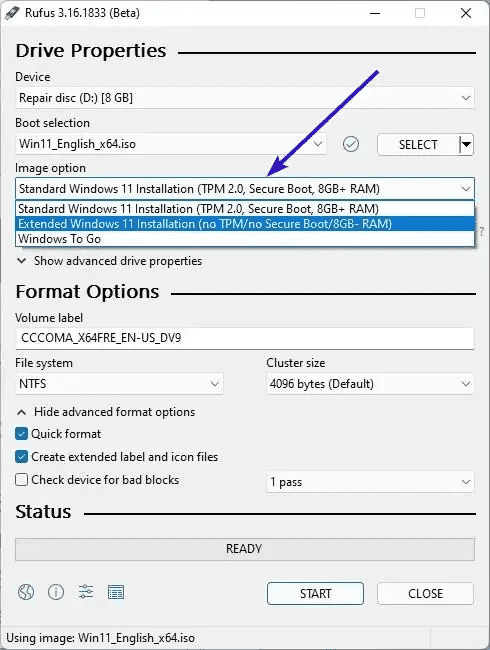Collapse Hide advanced format options

tap(106, 412)
